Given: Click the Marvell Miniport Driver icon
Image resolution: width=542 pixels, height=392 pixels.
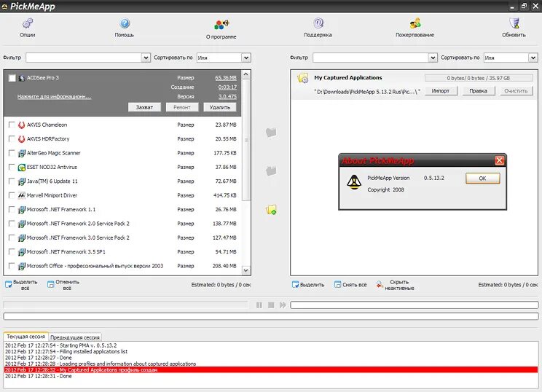Looking at the screenshot, I should coord(21,196).
